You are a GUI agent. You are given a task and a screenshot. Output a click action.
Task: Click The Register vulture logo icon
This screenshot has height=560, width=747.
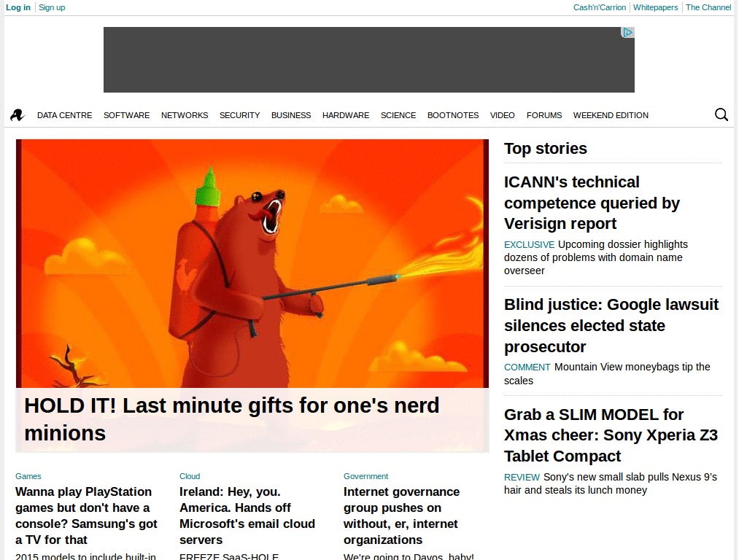point(18,114)
